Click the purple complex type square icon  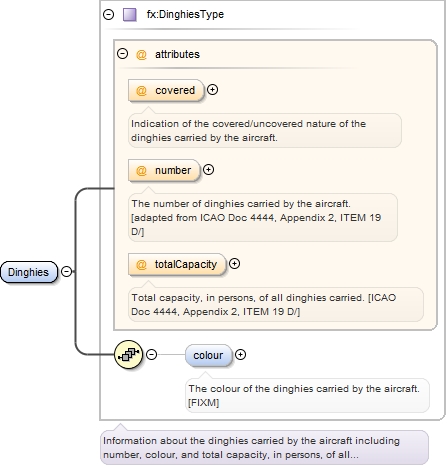point(130,15)
